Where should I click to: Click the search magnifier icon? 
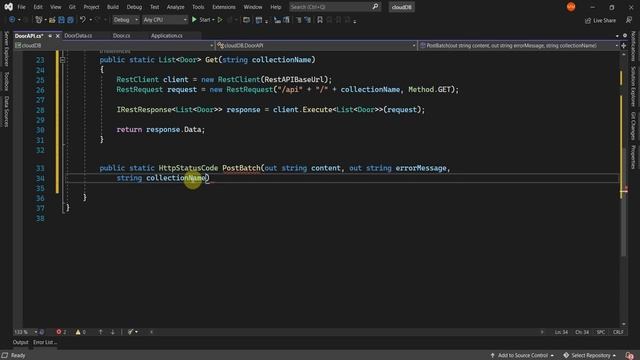(375, 7)
